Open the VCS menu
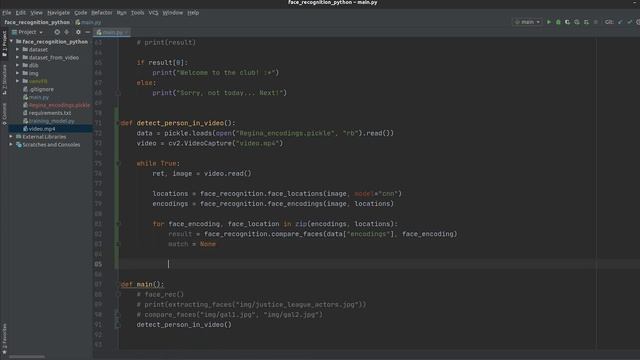 pyautogui.click(x=153, y=13)
